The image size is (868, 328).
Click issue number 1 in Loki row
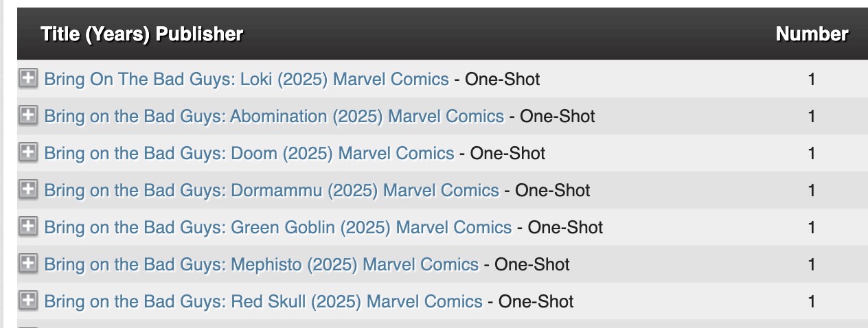point(812,80)
